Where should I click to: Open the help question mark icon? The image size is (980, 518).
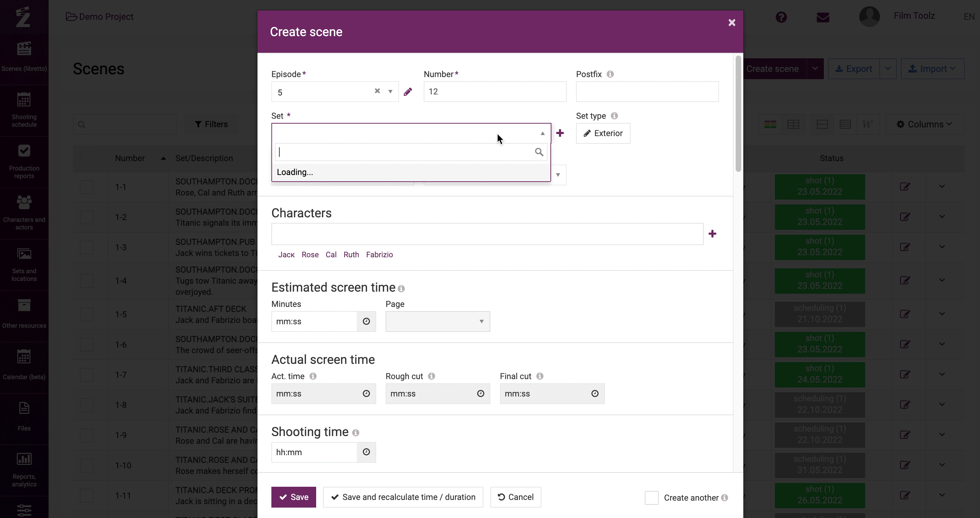click(781, 17)
